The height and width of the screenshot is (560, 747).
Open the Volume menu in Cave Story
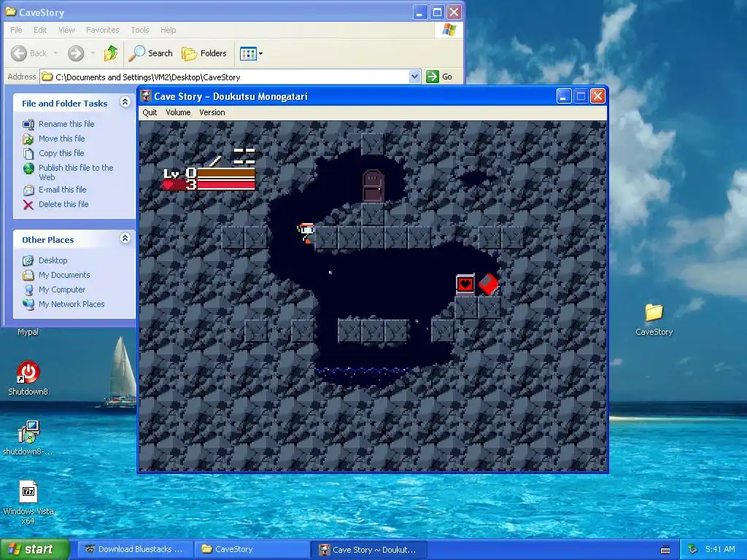click(x=178, y=112)
